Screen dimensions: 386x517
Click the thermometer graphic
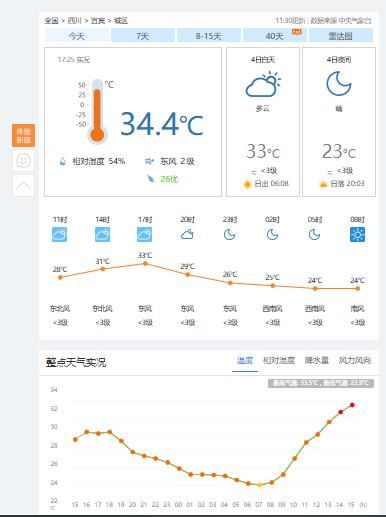point(97,112)
